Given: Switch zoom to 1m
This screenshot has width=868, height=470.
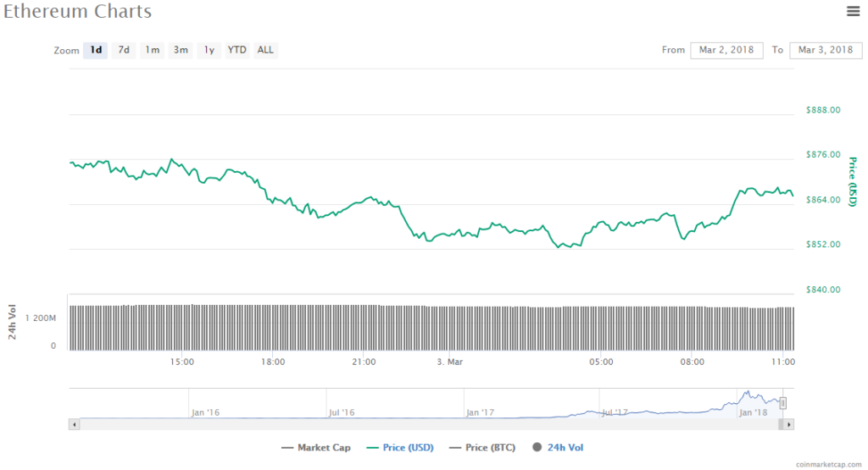Looking at the screenshot, I should [152, 50].
